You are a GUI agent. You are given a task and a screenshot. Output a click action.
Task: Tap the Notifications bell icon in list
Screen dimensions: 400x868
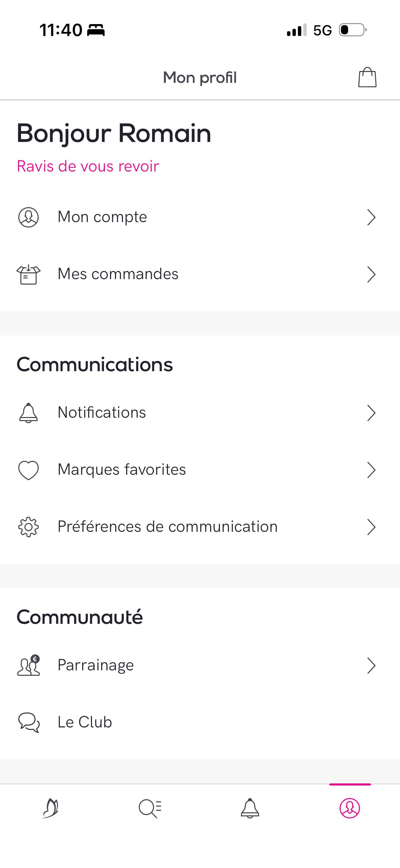[28, 413]
